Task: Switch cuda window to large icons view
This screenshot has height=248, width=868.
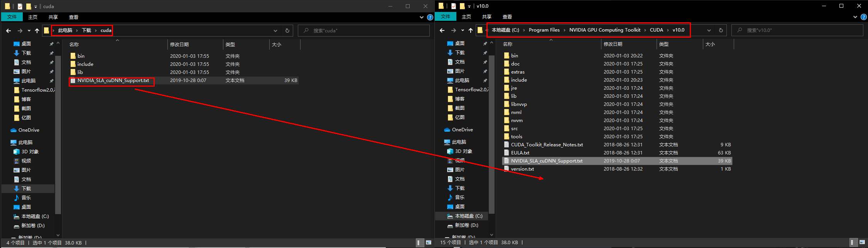Action: pyautogui.click(x=429, y=243)
